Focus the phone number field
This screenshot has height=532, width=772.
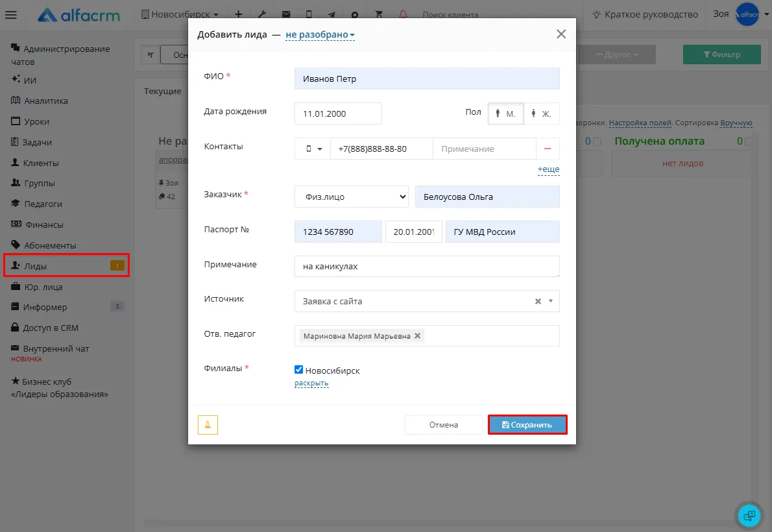pos(381,149)
